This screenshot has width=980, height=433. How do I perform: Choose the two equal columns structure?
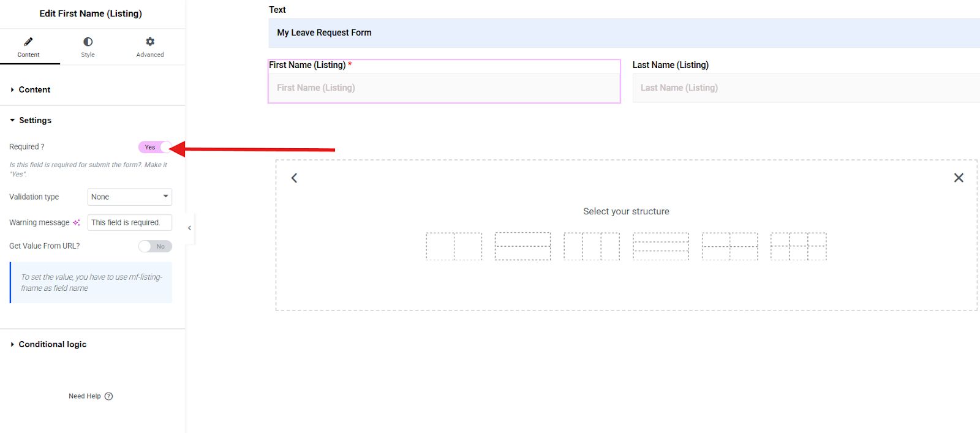coord(454,246)
